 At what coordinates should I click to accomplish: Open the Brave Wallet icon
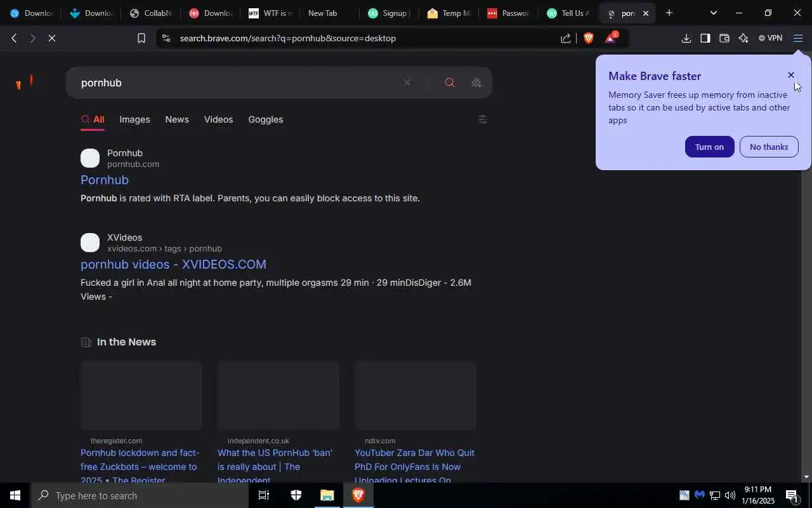[724, 38]
